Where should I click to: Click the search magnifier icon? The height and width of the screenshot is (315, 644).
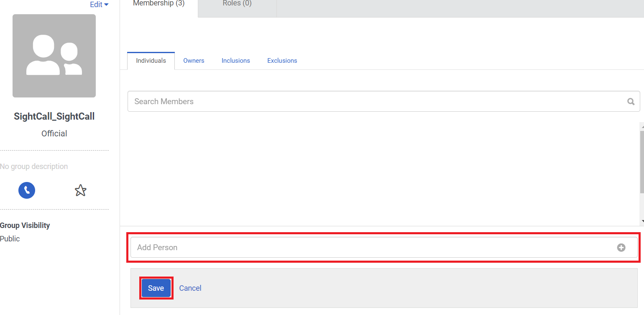point(631,102)
